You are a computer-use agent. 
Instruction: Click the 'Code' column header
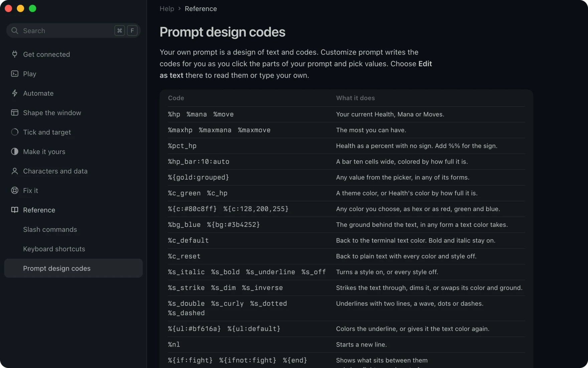176,98
